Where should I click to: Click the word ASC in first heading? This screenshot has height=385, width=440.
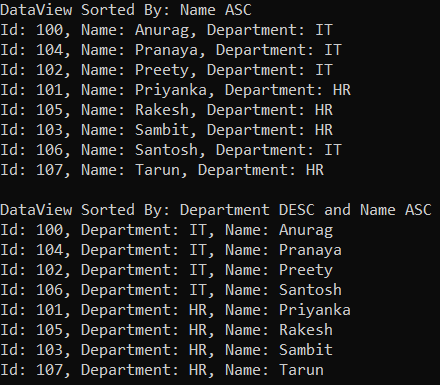(x=238, y=10)
